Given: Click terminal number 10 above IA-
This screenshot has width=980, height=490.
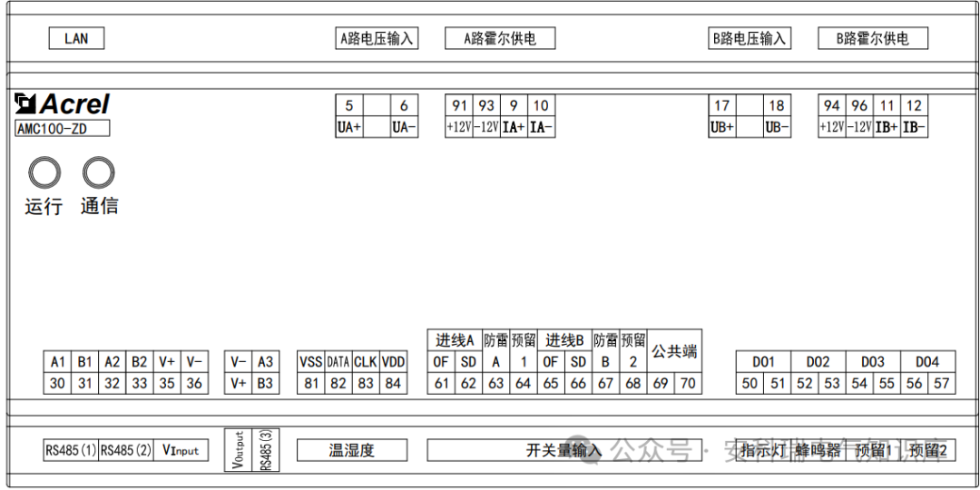Looking at the screenshot, I should pos(541,105).
